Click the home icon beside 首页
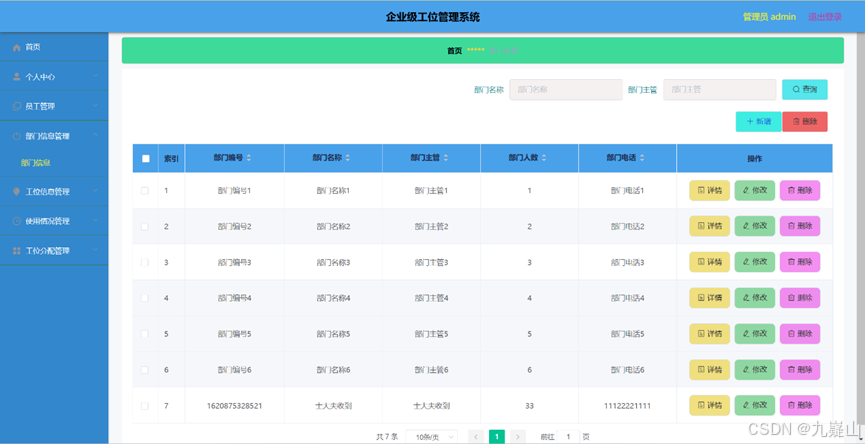865x444 pixels. 17,47
